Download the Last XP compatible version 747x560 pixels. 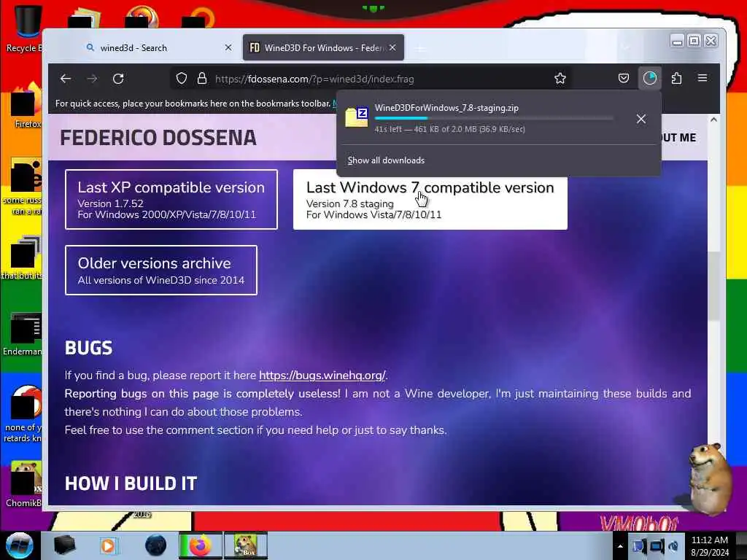point(171,200)
